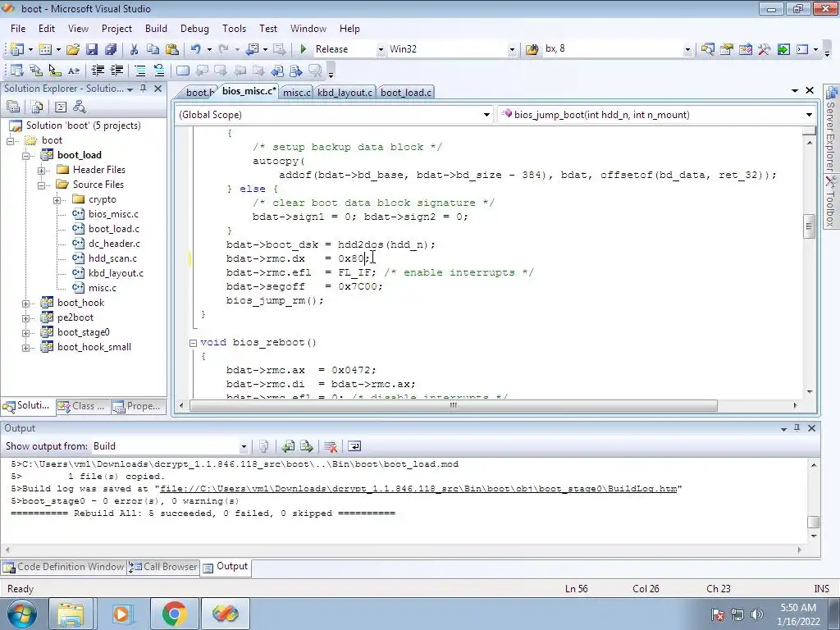The height and width of the screenshot is (630, 840).
Task: Start debugging with the green play icon
Action: point(304,49)
